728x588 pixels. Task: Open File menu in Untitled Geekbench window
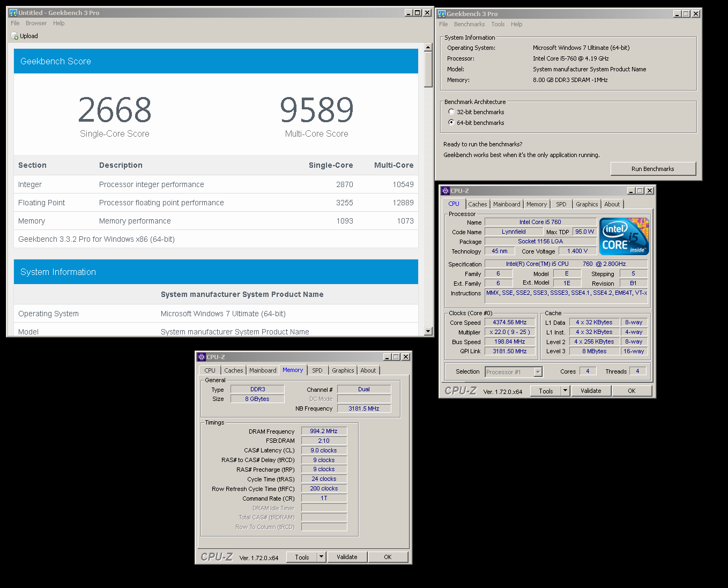click(x=15, y=23)
